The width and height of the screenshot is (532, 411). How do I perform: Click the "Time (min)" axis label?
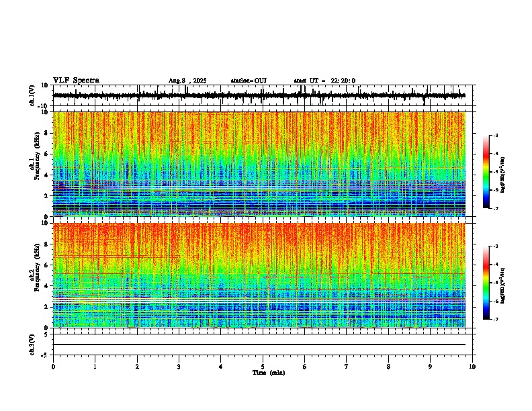(269, 373)
